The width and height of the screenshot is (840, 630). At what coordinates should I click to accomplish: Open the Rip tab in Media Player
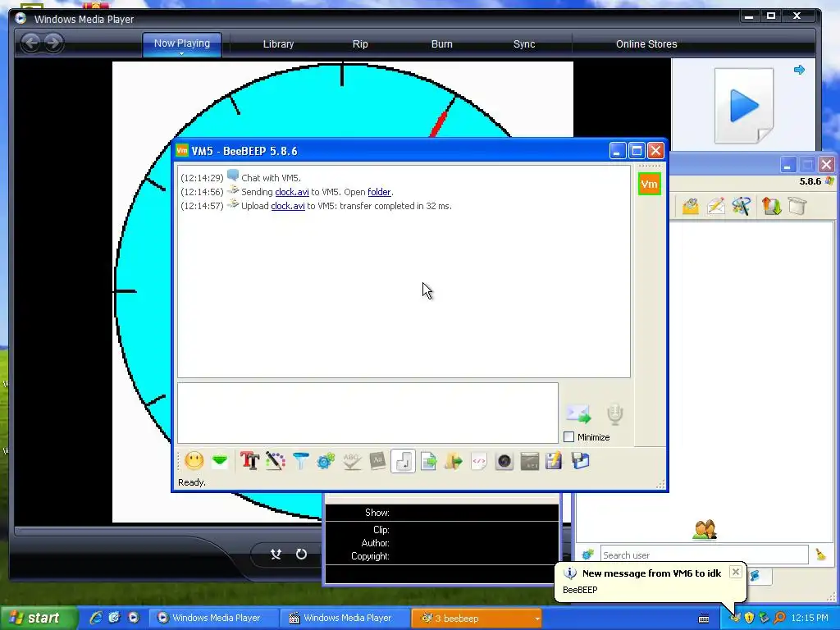point(360,44)
